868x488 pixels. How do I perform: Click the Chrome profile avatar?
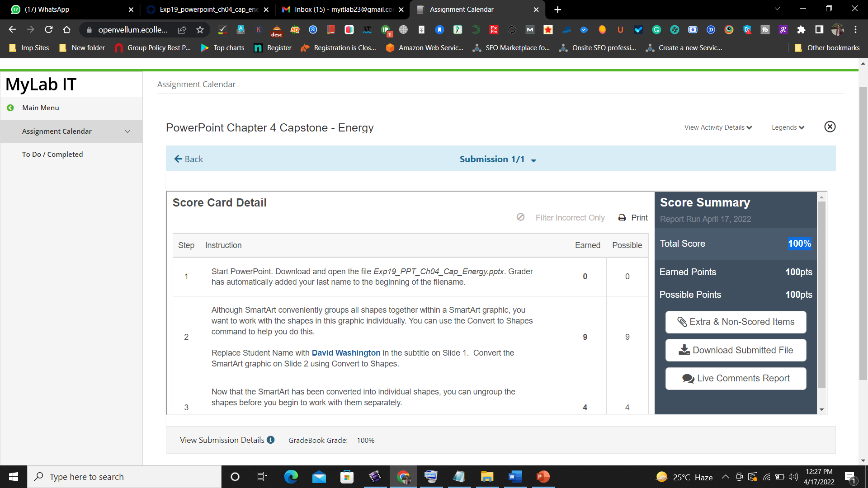coord(837,30)
